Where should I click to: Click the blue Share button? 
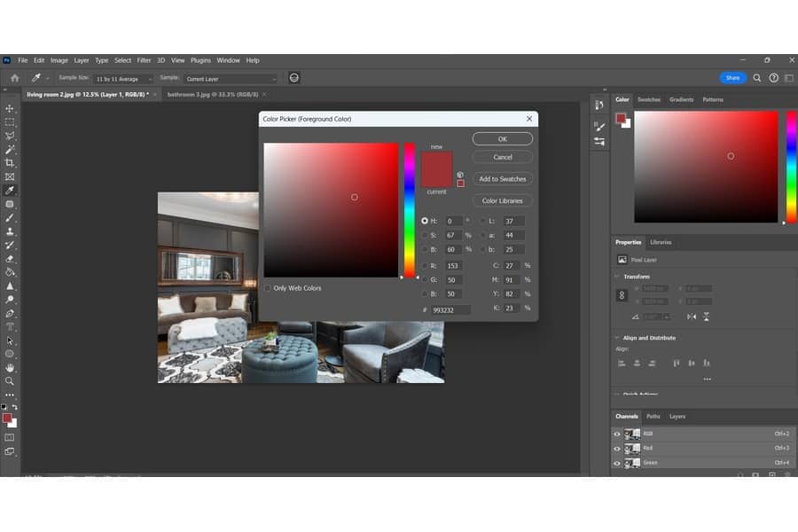(733, 78)
